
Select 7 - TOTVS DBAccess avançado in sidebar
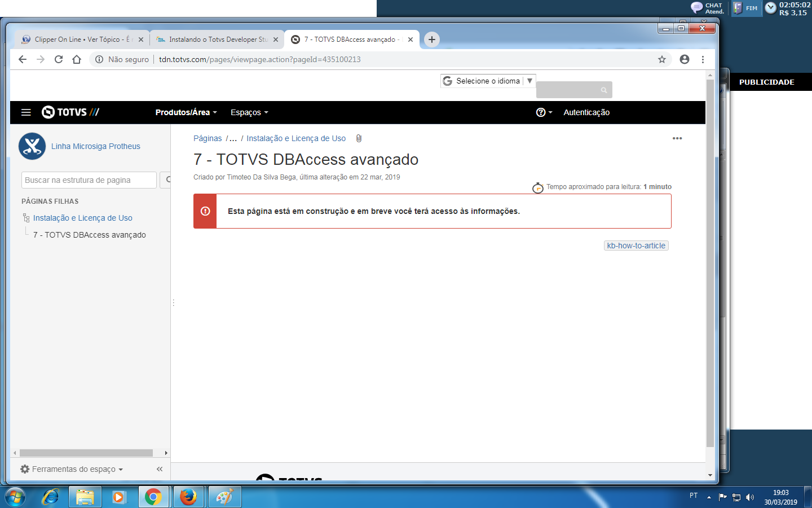90,235
